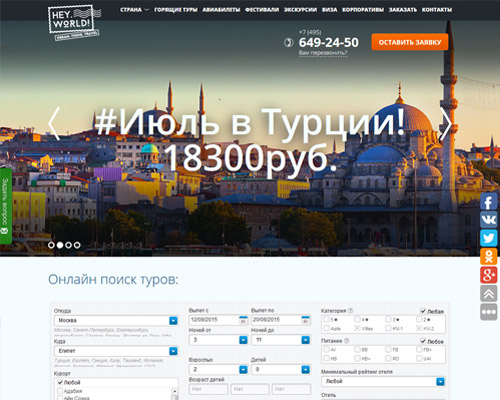This screenshot has height=400, width=500.
Task: Go to previous slide with left arrow
Action: 54,124
